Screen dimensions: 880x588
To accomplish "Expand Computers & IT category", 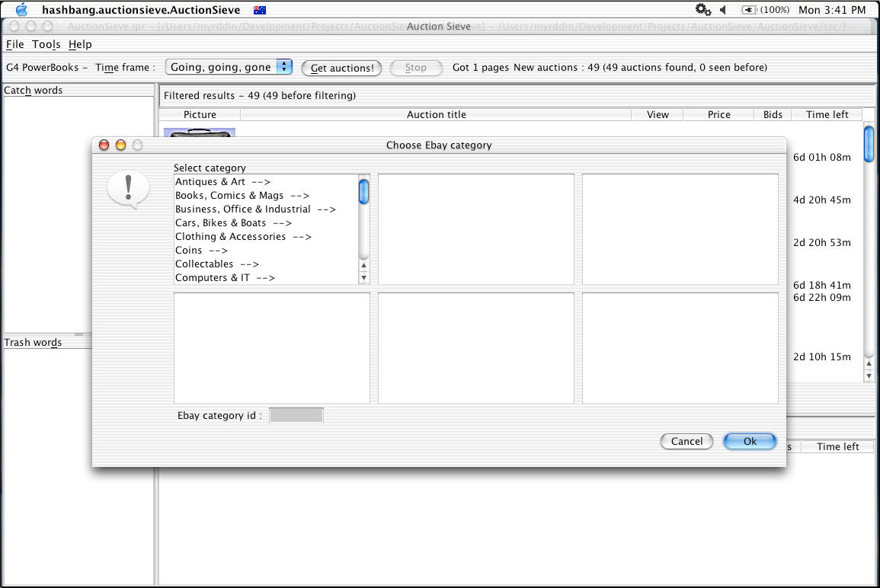I will click(x=225, y=278).
